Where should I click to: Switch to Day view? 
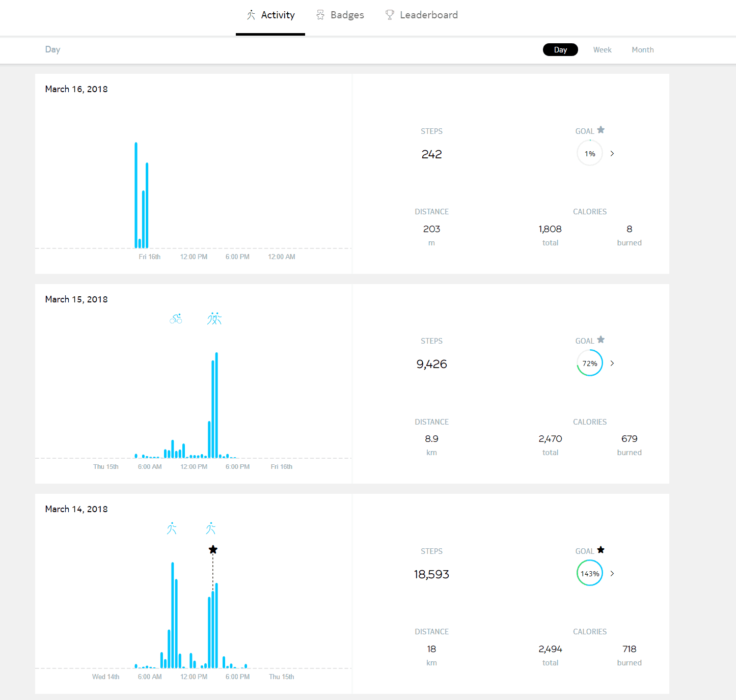pyautogui.click(x=560, y=50)
